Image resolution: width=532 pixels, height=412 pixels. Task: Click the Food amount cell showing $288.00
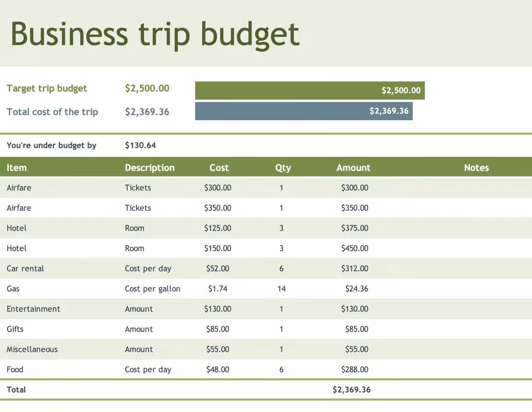pyautogui.click(x=354, y=370)
